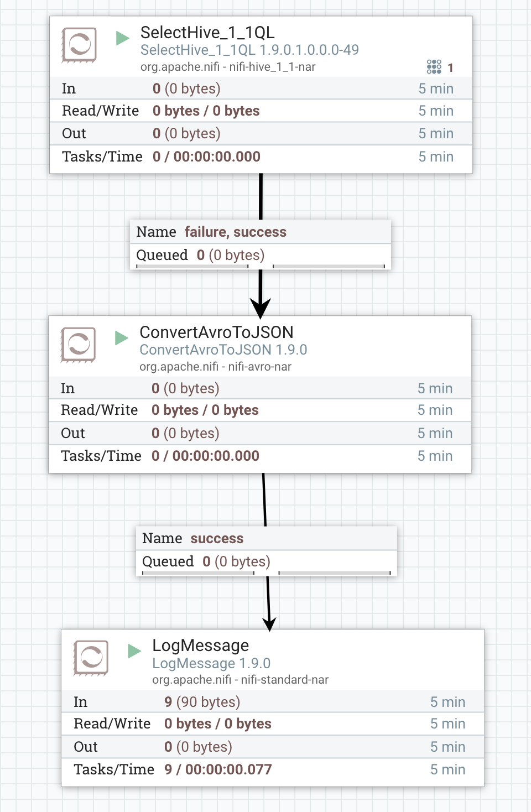
Task: Click the green running triangle on SelectHive_1_1QL
Action: click(121, 39)
